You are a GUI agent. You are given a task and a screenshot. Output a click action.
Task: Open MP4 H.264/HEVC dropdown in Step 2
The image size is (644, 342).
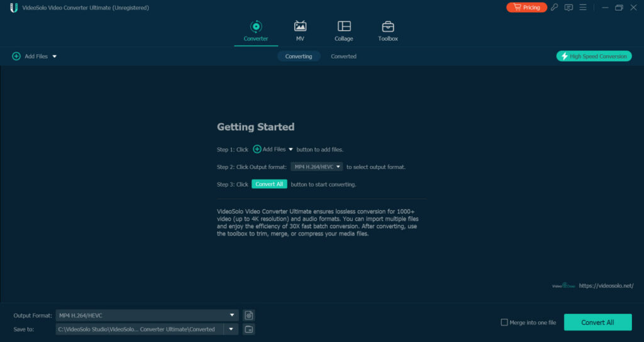click(317, 167)
